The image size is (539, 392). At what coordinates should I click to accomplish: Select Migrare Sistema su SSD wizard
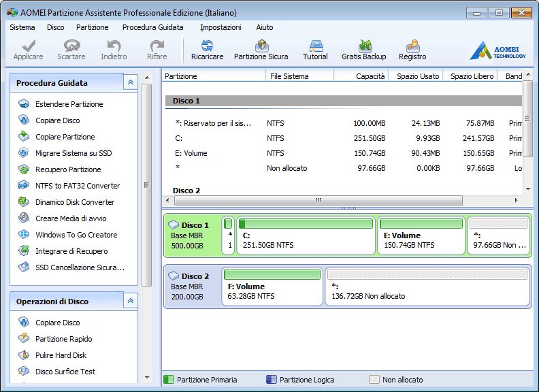pyautogui.click(x=73, y=153)
